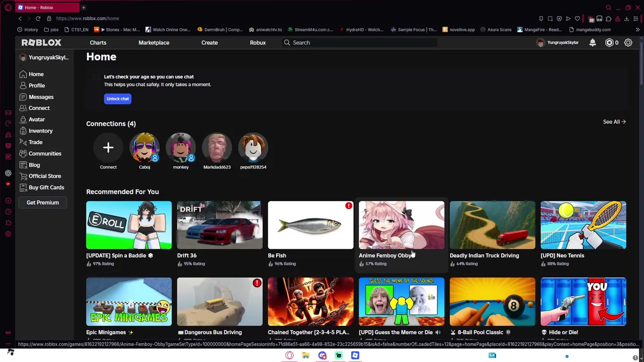Click the Opera GX taskbar icon
This screenshot has width=644, height=362.
coord(289,355)
